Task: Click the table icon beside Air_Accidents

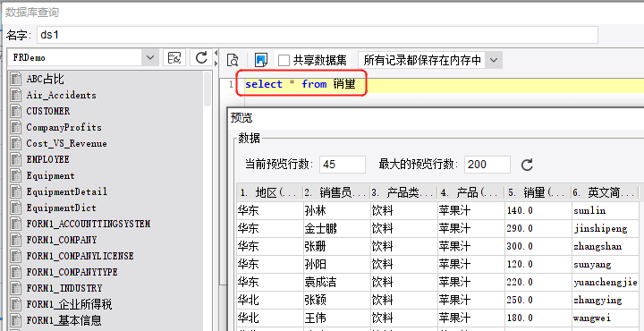Action: 16,95
